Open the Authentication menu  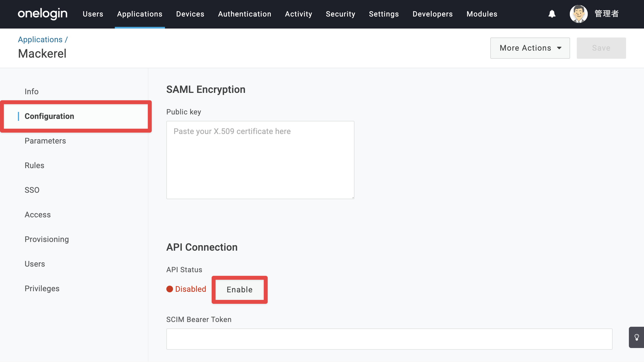click(x=245, y=14)
